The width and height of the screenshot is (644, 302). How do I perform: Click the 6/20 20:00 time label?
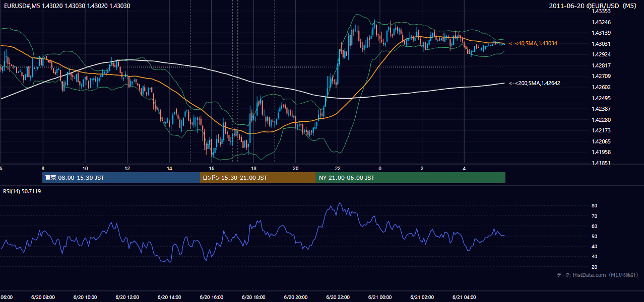click(x=296, y=297)
